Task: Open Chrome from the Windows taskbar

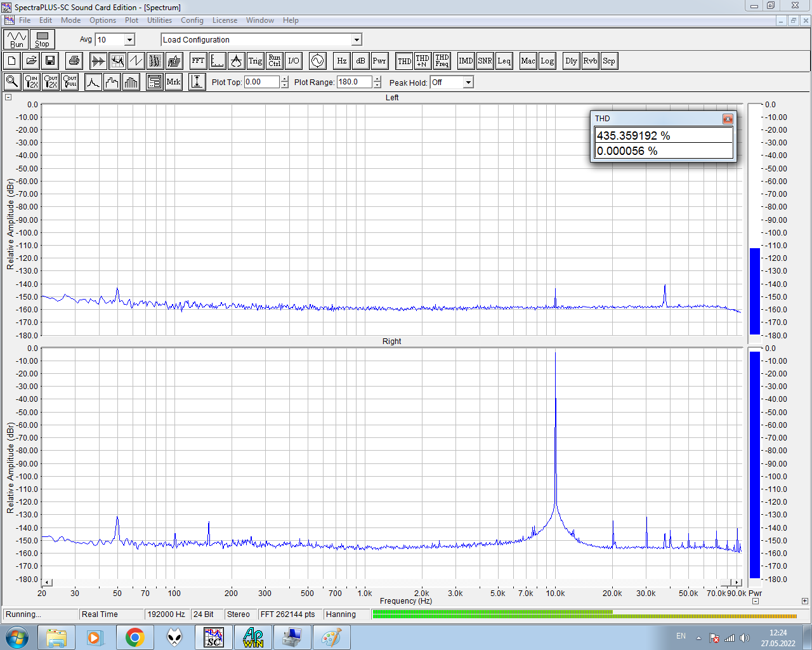Action: tap(134, 637)
